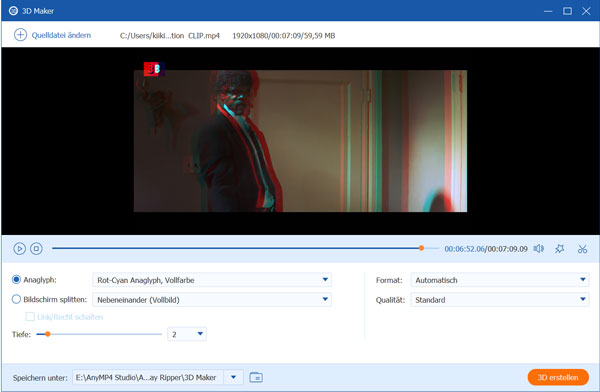Stop the video playback
The image size is (600, 392).
tap(36, 249)
